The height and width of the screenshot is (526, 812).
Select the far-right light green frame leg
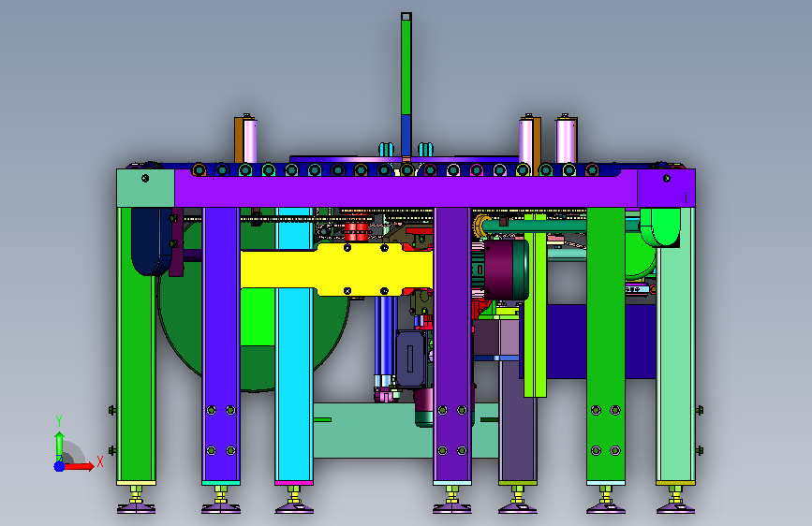(x=676, y=362)
